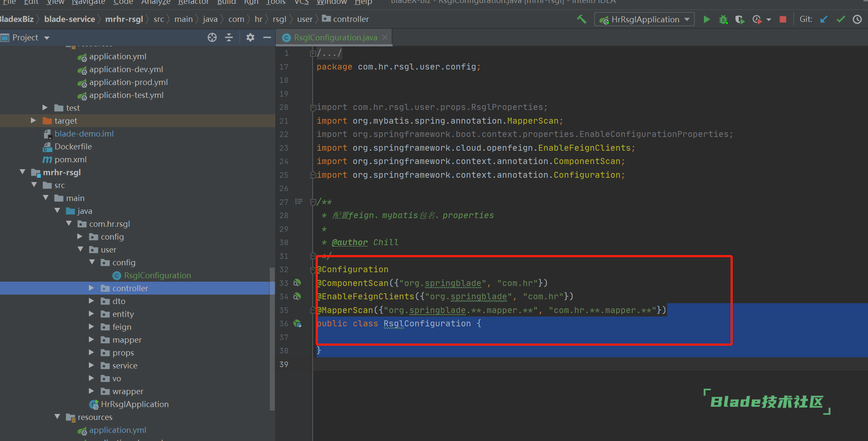This screenshot has width=868, height=441.
Task: Expand the dto package
Action: [91, 301]
